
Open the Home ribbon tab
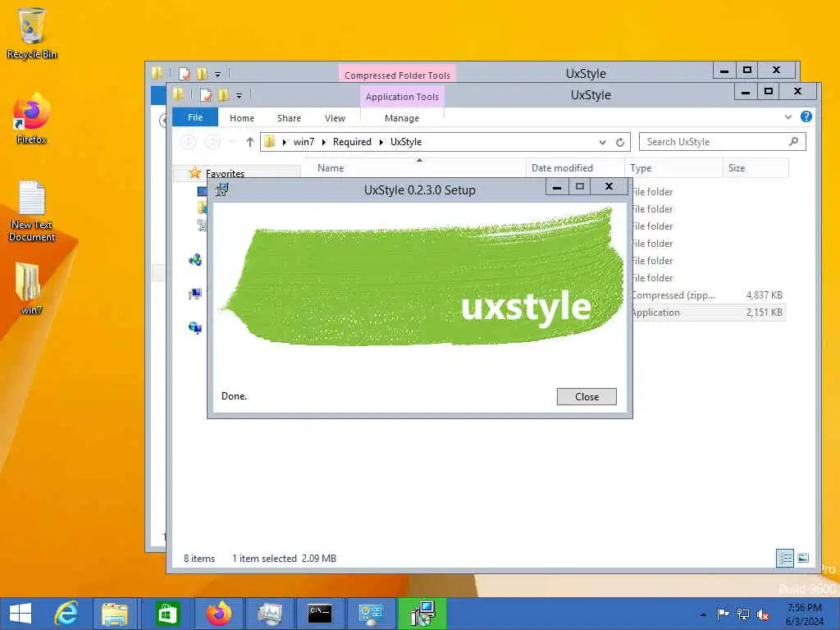pyautogui.click(x=242, y=118)
